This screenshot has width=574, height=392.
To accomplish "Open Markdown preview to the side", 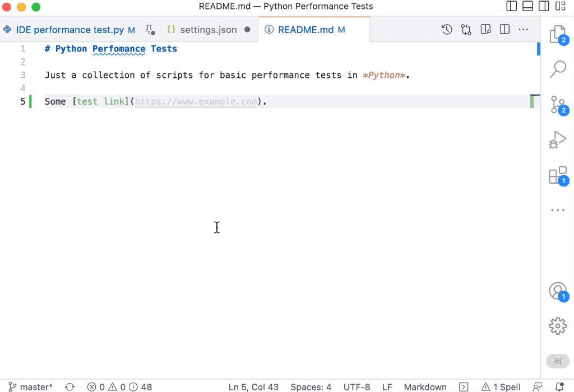I will point(486,30).
